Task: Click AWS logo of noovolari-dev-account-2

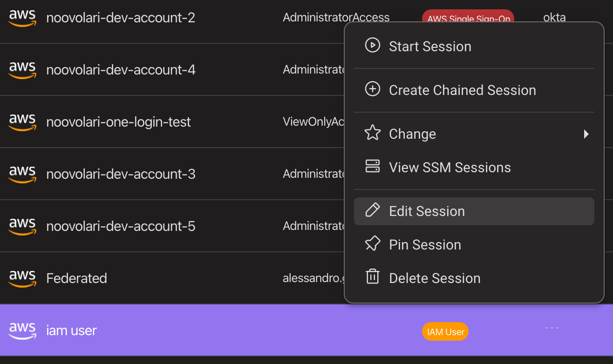Action: click(22, 18)
